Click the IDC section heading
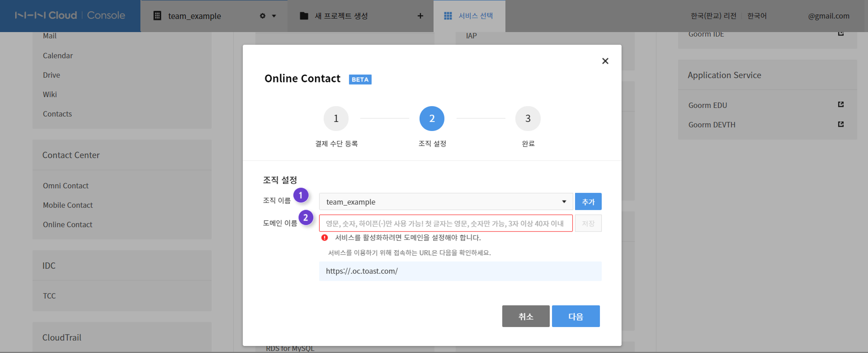Viewport: 868px width, 353px height. point(49,265)
